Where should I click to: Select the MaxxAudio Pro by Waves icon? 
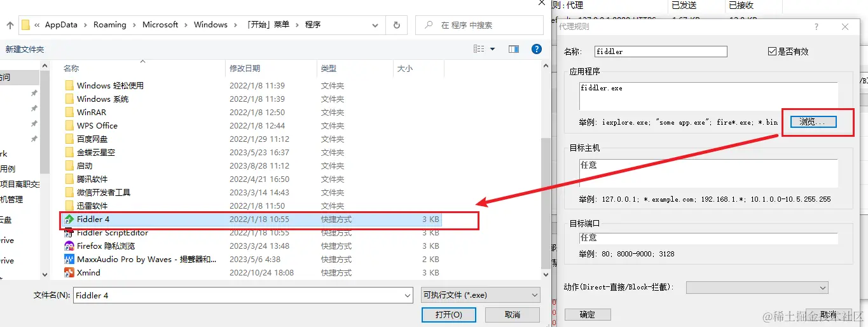(69, 260)
